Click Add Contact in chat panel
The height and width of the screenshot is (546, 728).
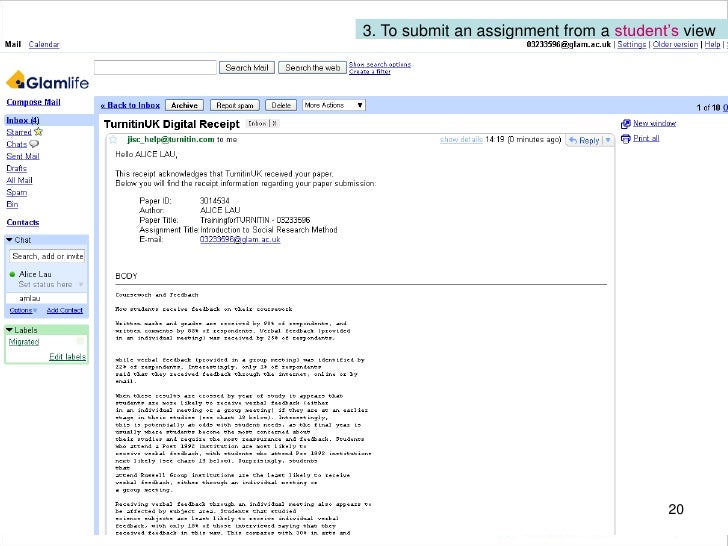coord(65,310)
